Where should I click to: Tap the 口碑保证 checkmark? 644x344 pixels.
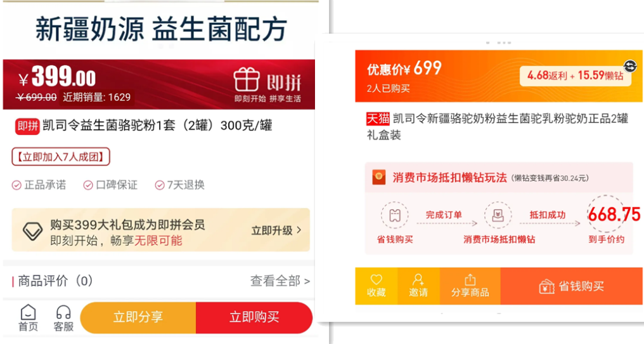coord(88,185)
